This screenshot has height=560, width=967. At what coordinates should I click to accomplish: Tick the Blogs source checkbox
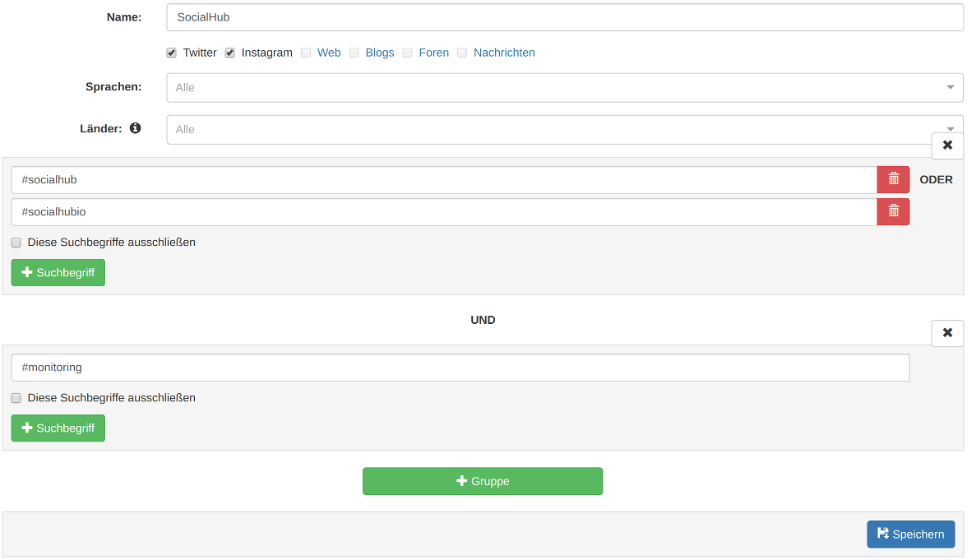[x=354, y=53]
